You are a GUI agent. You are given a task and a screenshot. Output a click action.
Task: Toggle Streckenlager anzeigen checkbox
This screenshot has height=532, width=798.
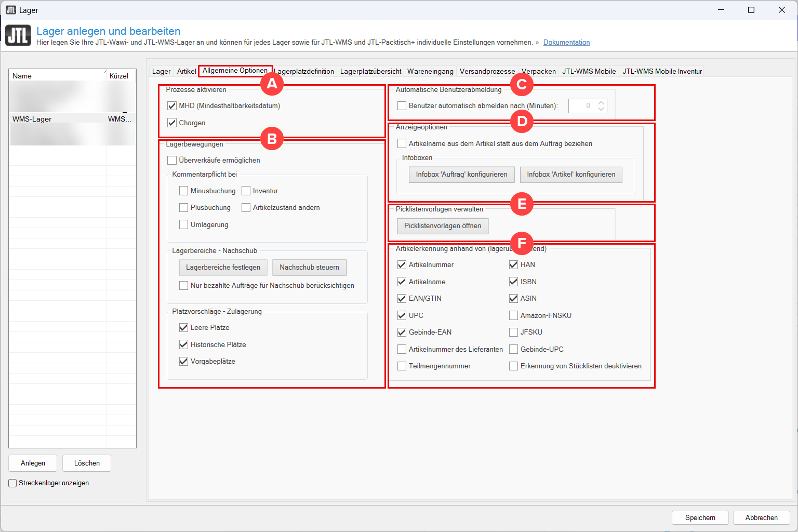(x=12, y=483)
